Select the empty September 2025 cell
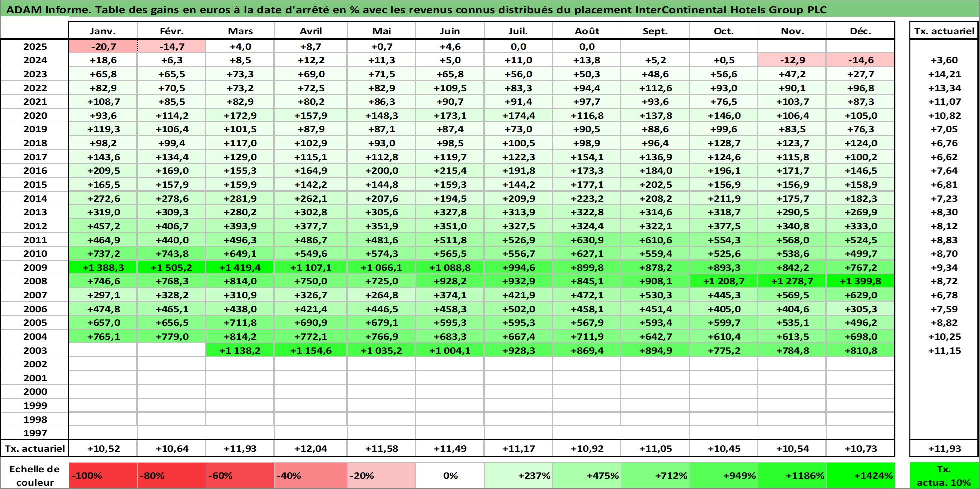980x489 pixels. click(655, 47)
